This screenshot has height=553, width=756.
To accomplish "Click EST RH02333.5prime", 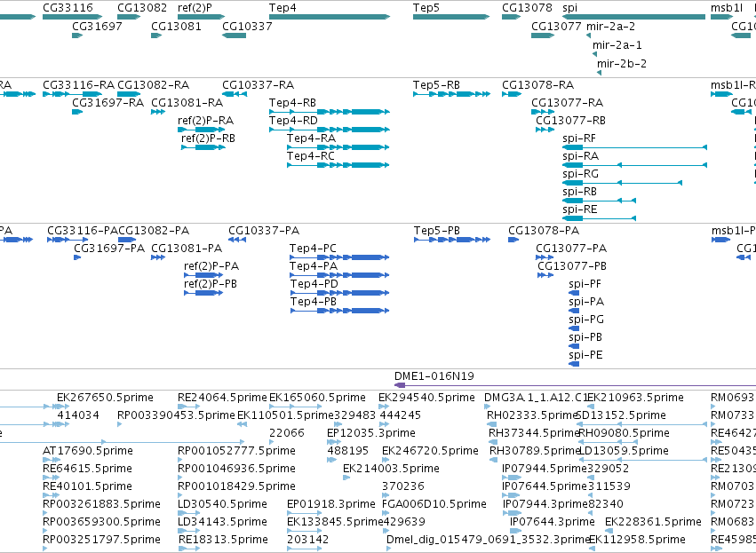I will coord(533,415).
